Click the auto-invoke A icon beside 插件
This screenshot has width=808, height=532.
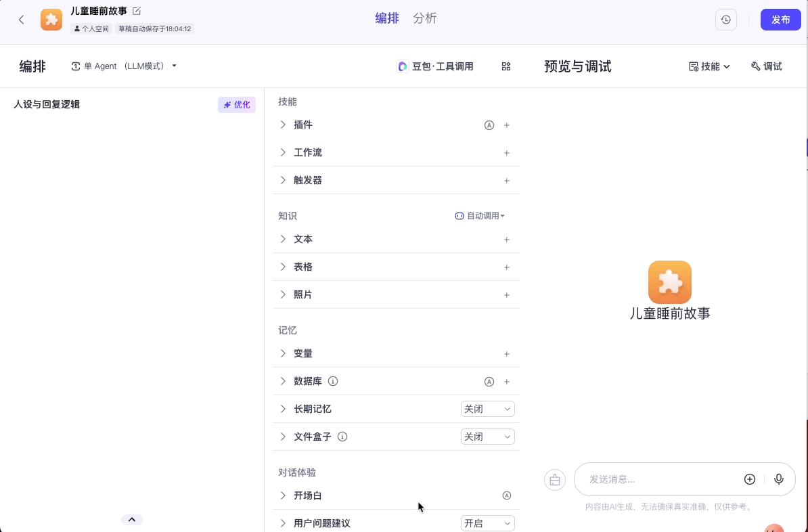[x=489, y=125]
